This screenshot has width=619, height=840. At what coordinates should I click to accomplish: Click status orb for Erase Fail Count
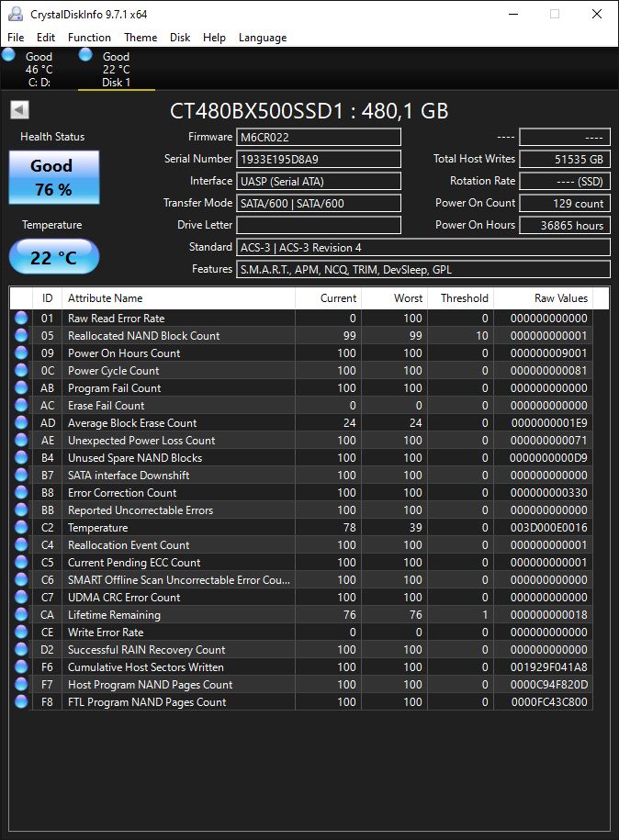(x=21, y=406)
